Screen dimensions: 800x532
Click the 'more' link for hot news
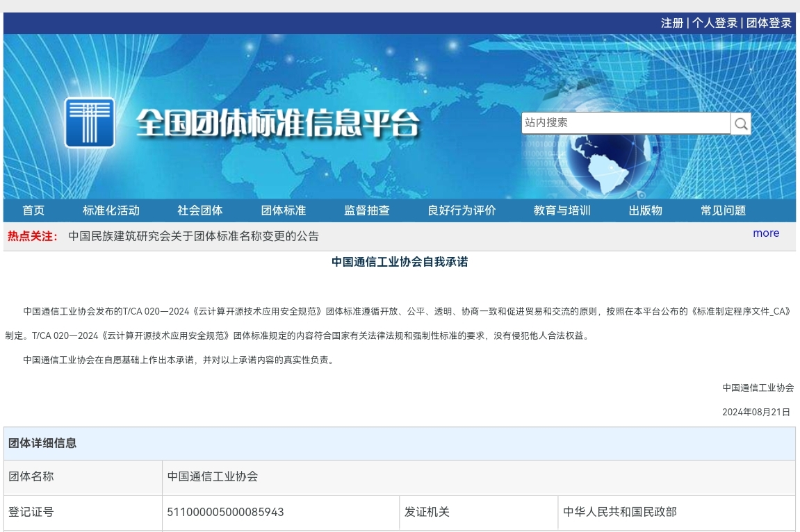pos(766,233)
